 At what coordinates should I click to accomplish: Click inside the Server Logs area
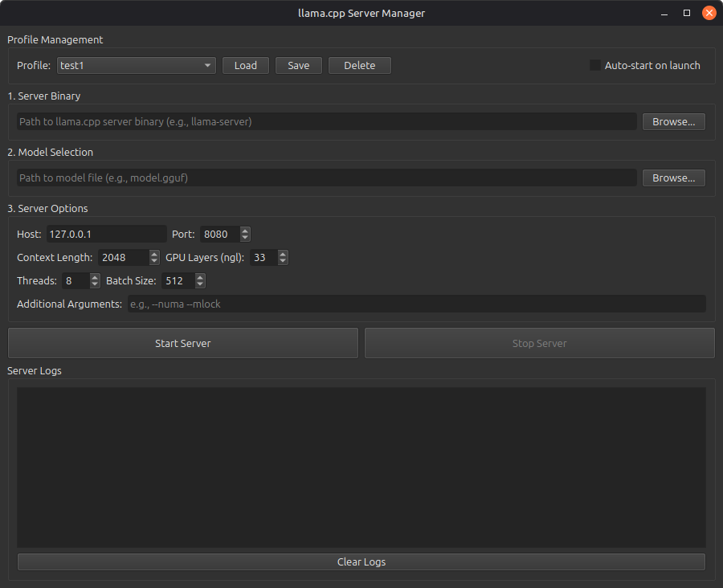click(x=361, y=466)
